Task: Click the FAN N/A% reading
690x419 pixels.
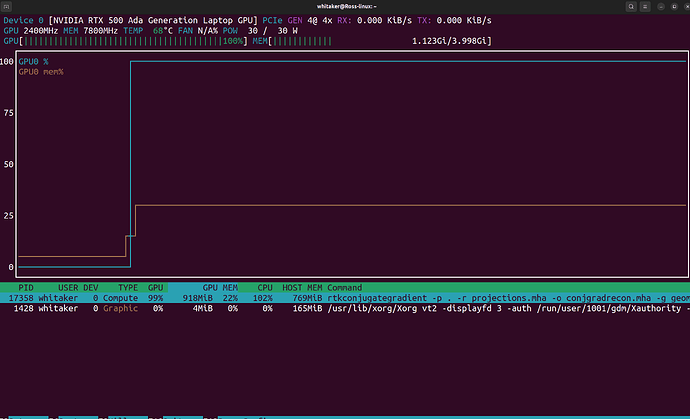Action: tap(198, 31)
